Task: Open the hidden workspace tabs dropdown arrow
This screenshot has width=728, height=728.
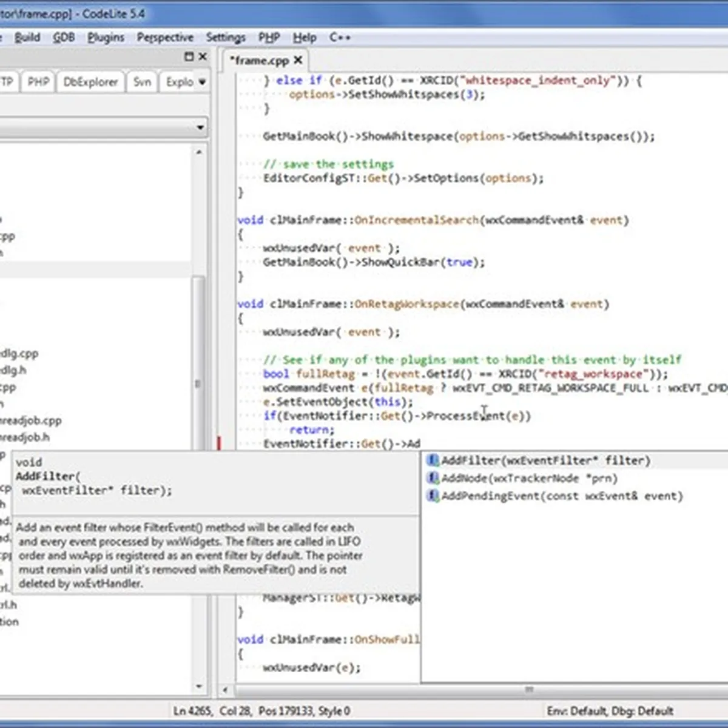Action: coord(202,82)
